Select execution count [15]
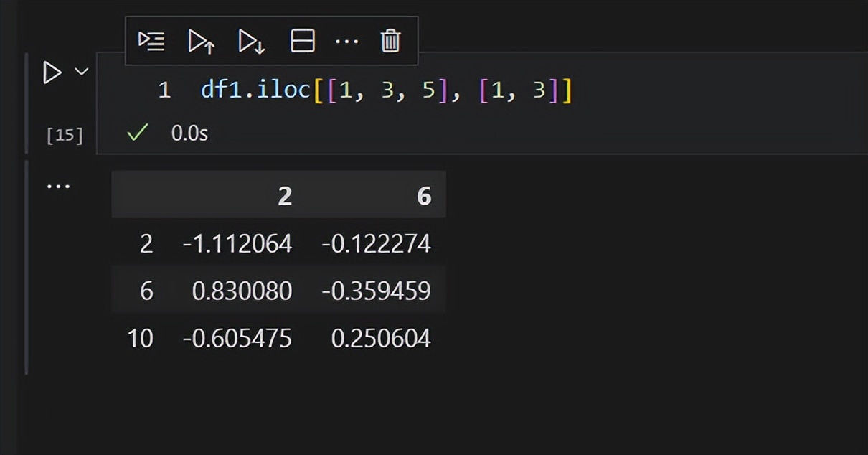868x455 pixels. pos(65,135)
